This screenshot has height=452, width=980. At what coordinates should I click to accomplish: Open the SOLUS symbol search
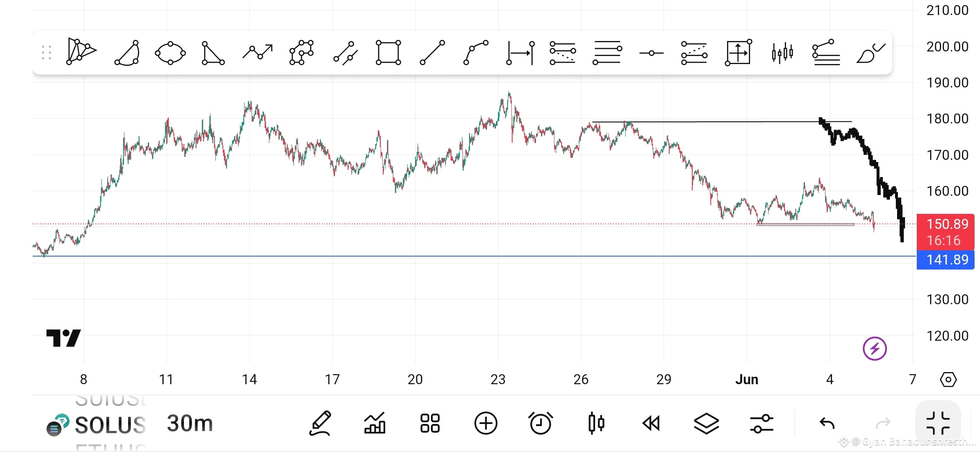(96, 425)
